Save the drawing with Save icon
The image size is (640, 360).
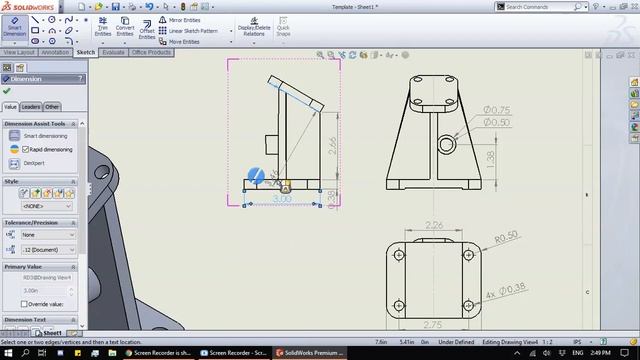(116, 7)
